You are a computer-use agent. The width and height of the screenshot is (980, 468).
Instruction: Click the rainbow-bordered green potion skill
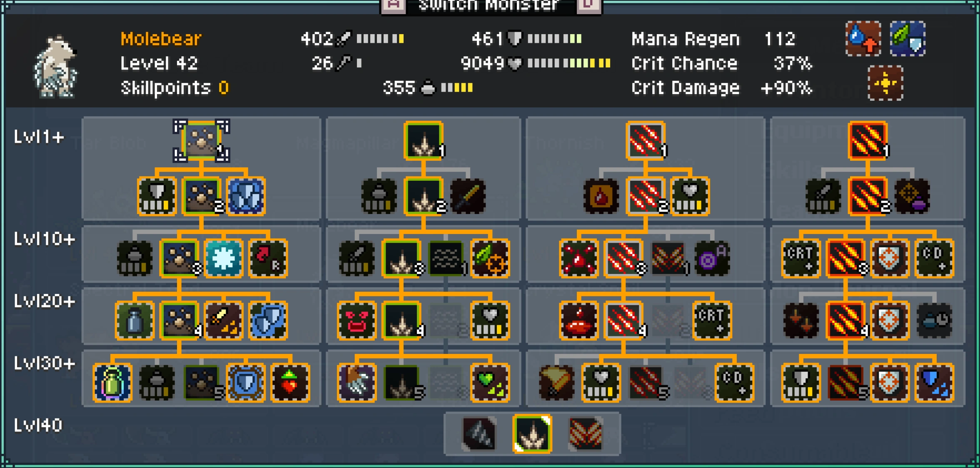pyautogui.click(x=112, y=383)
